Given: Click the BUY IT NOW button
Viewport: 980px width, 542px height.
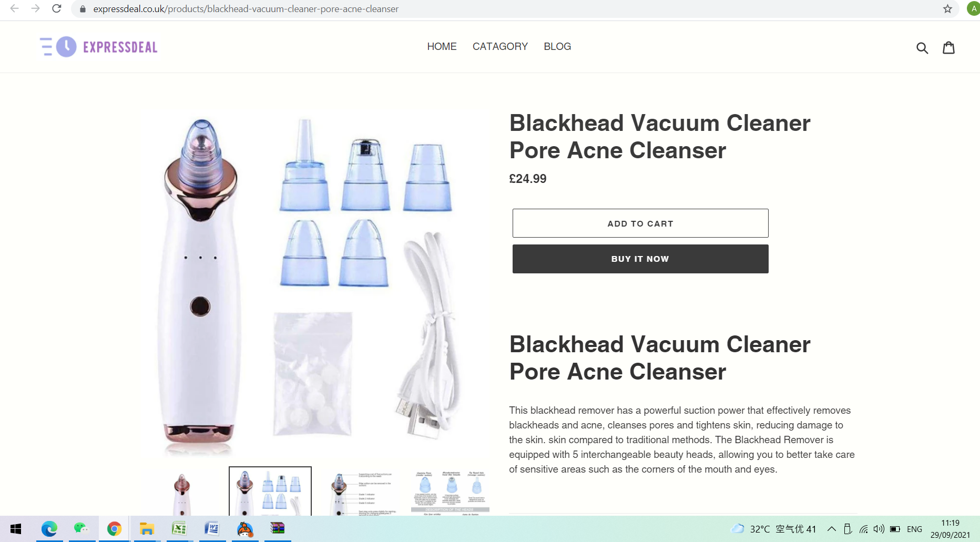Looking at the screenshot, I should 640,259.
